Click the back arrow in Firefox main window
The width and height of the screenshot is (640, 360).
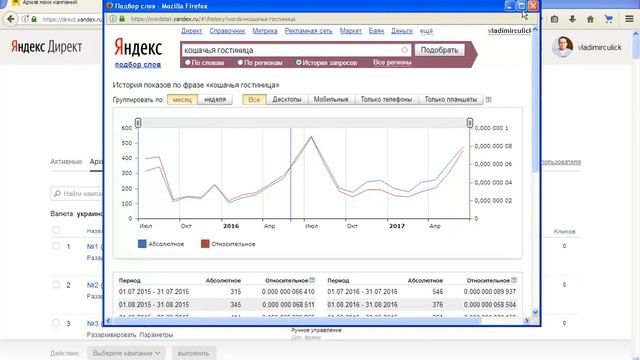pos(11,19)
